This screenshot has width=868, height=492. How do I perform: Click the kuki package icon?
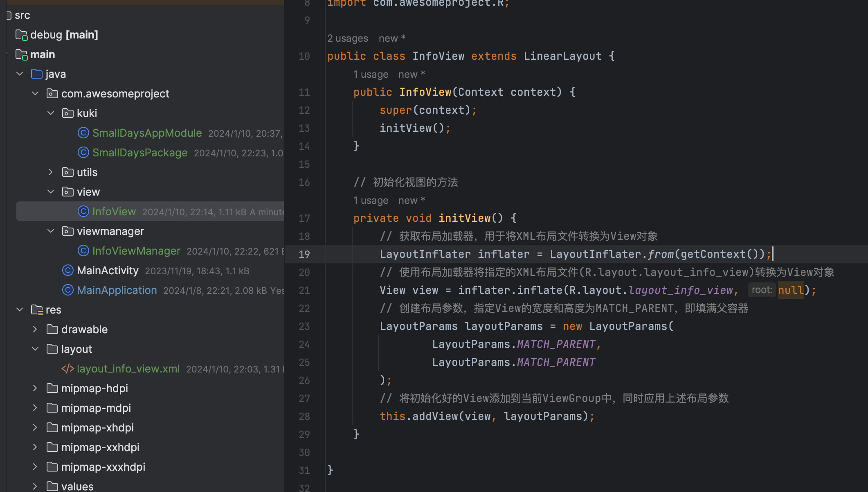[68, 113]
